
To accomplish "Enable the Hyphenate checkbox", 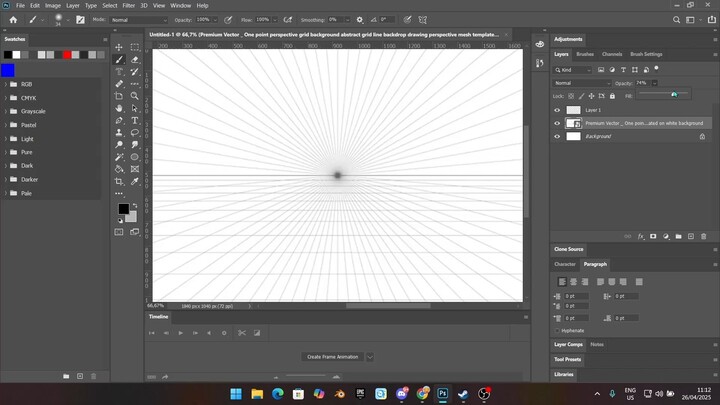I will [x=558, y=330].
